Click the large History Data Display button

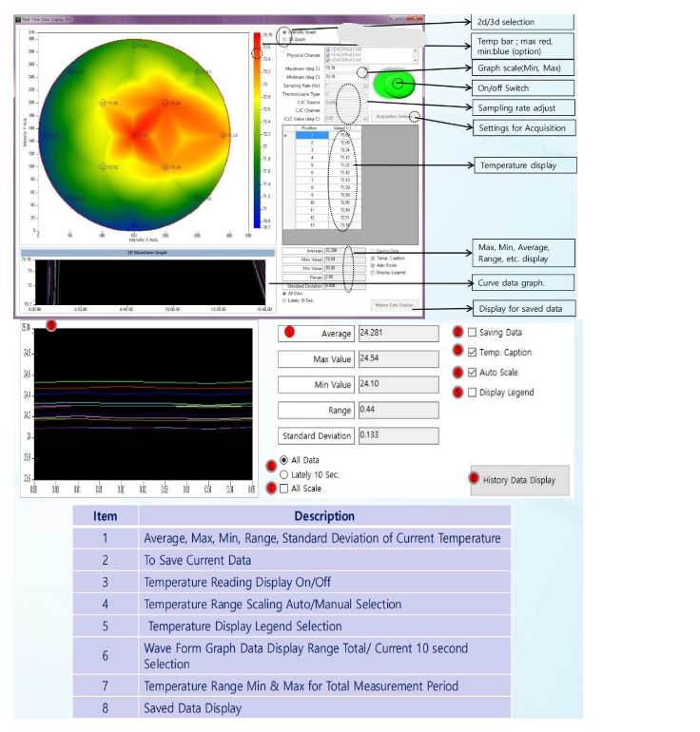click(x=519, y=480)
